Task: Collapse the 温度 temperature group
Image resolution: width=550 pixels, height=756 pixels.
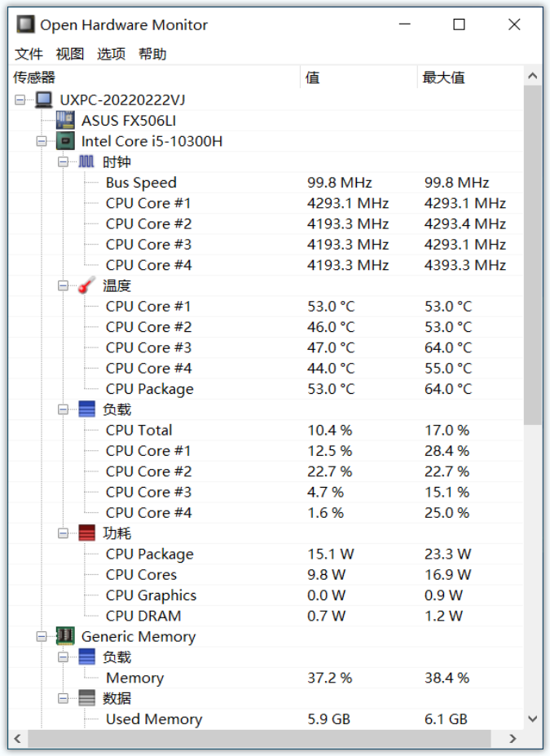Action: [63, 286]
